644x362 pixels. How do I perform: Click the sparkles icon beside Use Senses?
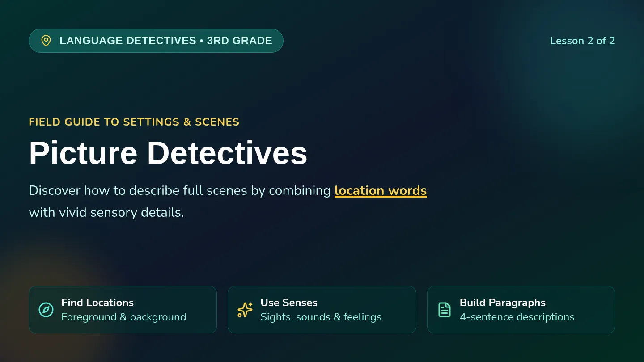pos(245,310)
